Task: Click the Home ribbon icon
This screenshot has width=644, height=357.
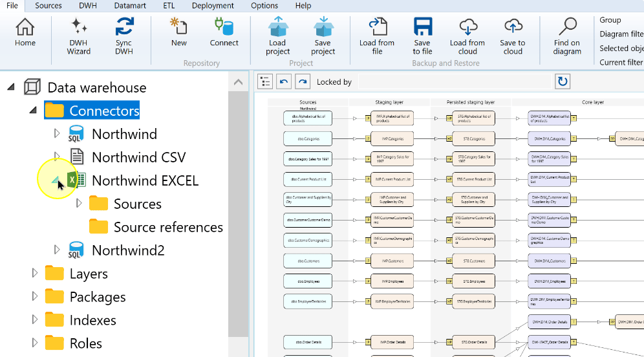Action: pyautogui.click(x=25, y=27)
